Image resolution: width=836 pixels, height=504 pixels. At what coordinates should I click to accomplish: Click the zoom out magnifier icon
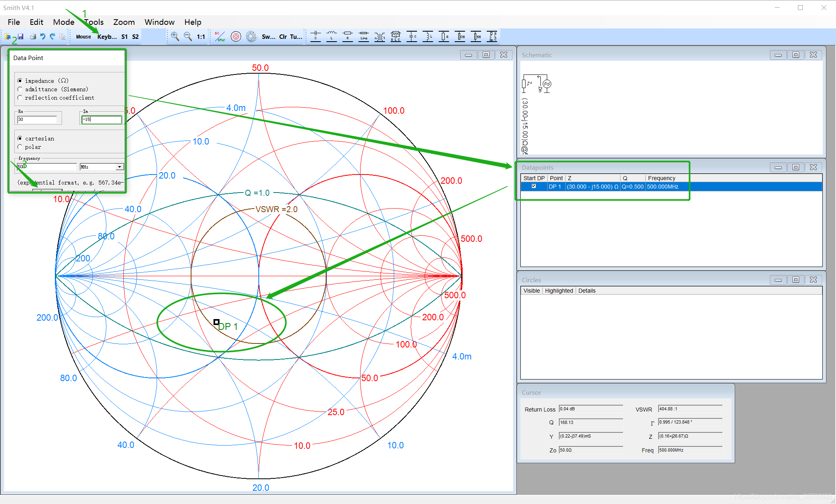(187, 36)
